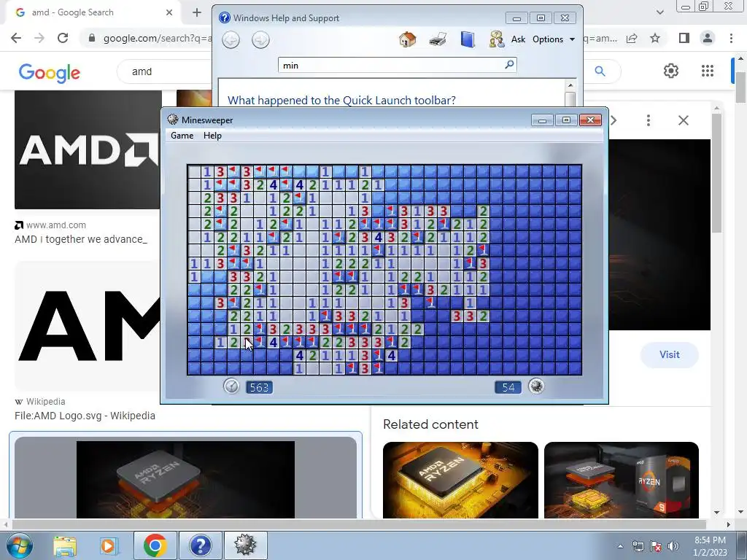
Task: Close the 'amd - Google Search' tab
Action: [x=169, y=12]
